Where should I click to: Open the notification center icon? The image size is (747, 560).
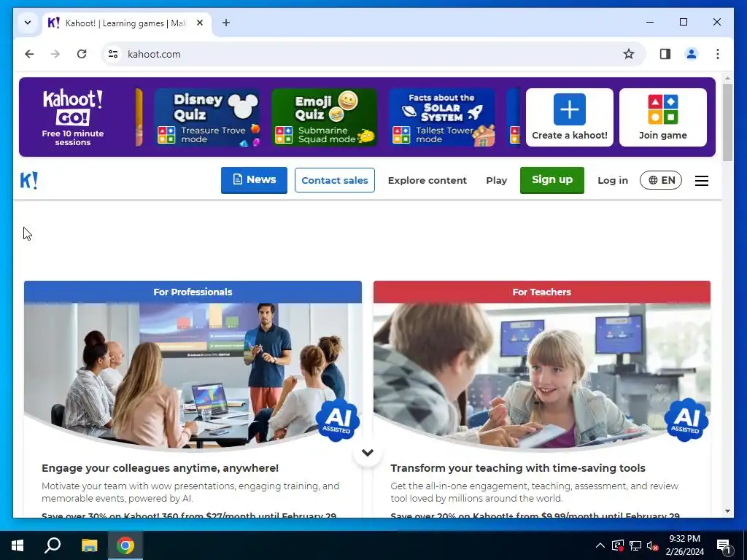pyautogui.click(x=724, y=546)
